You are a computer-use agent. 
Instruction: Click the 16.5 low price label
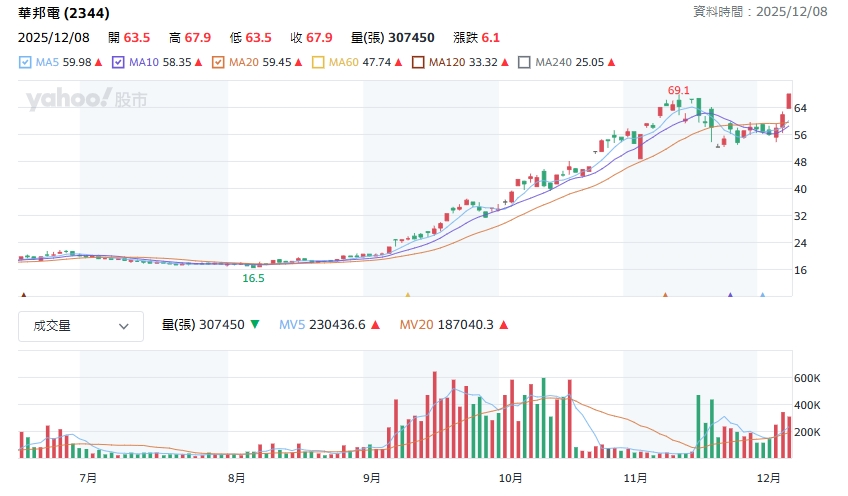click(253, 278)
